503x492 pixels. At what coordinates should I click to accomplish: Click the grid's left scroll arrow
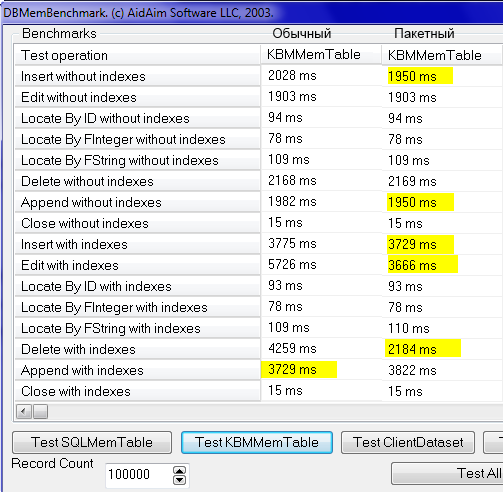click(24, 412)
